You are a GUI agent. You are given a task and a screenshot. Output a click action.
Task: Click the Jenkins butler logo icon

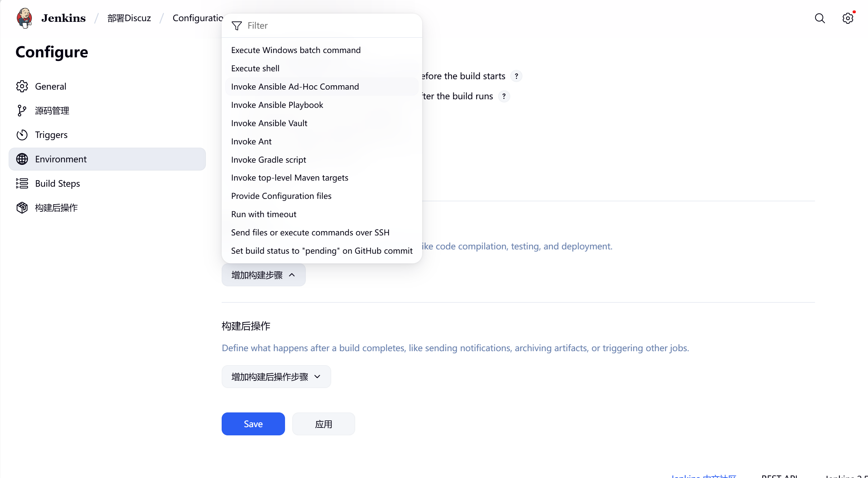coord(24,18)
